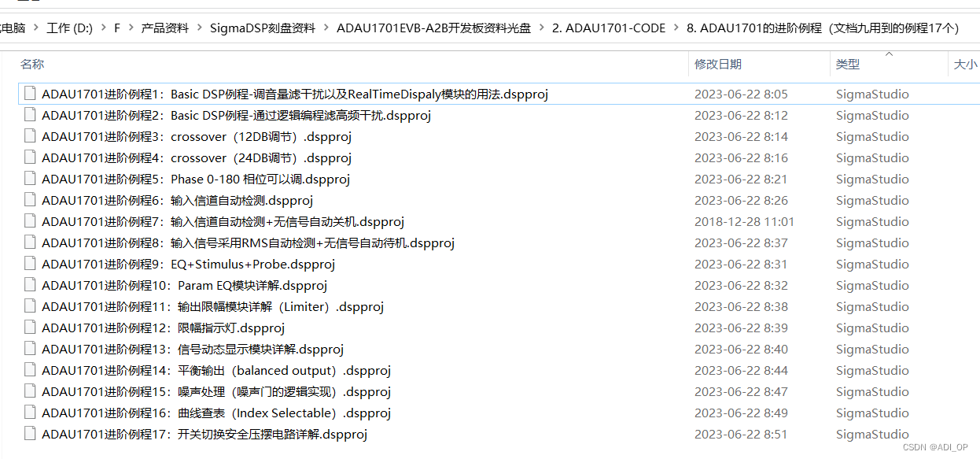
Task: Click file icon of 进阶例程10 Param EQ模块详解
Action: pyautogui.click(x=30, y=285)
